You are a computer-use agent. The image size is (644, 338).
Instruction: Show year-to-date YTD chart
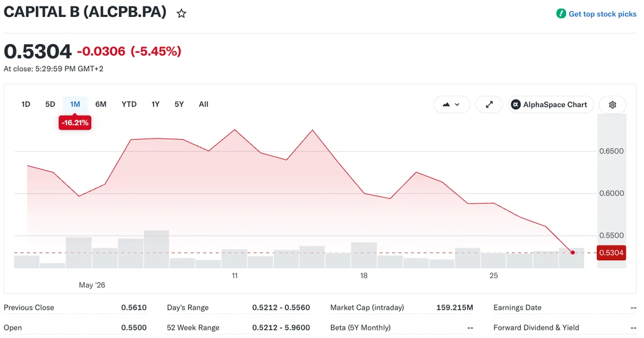pos(129,104)
